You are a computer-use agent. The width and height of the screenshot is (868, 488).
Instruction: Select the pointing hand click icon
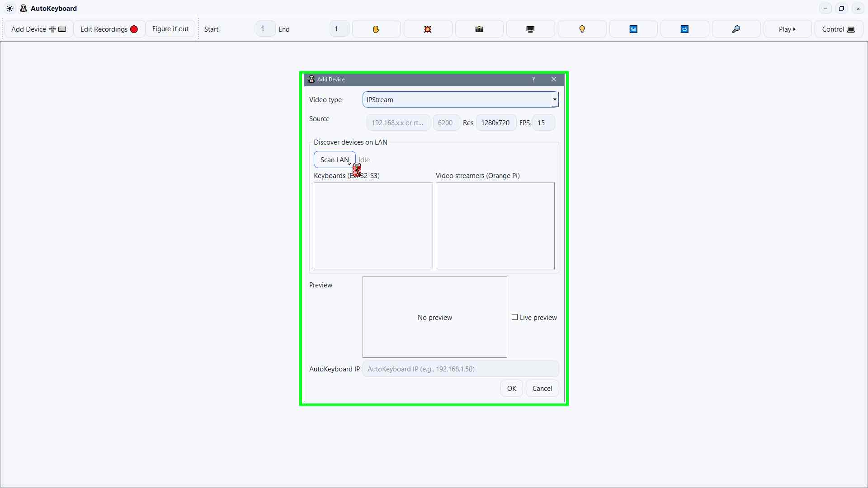tap(376, 28)
